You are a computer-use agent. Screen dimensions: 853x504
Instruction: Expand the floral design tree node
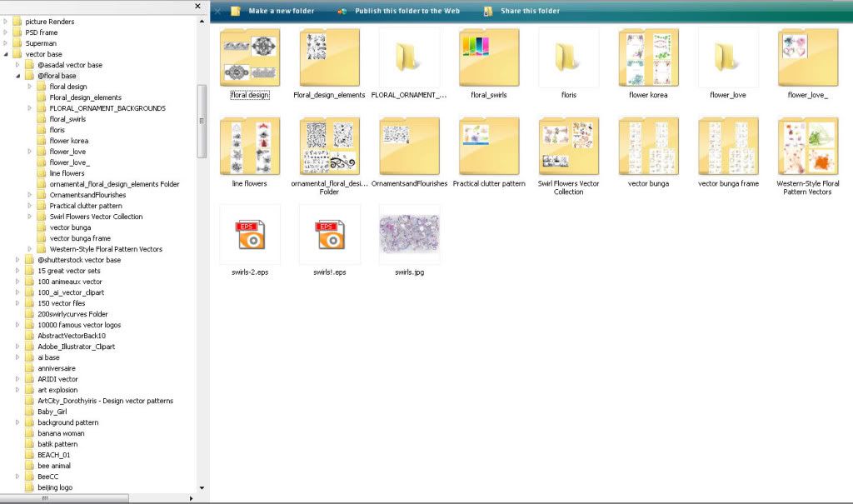(30, 87)
